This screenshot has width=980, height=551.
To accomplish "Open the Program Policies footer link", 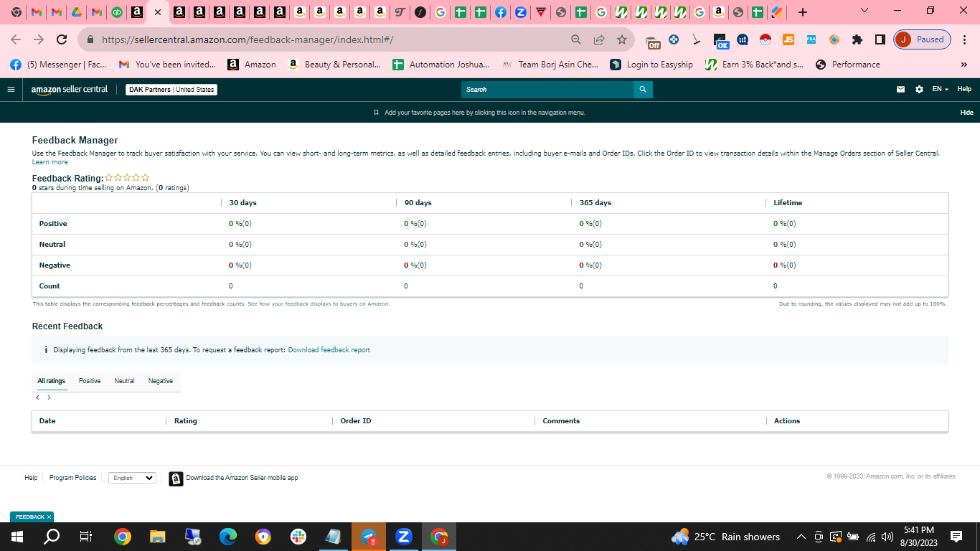I will point(72,478).
